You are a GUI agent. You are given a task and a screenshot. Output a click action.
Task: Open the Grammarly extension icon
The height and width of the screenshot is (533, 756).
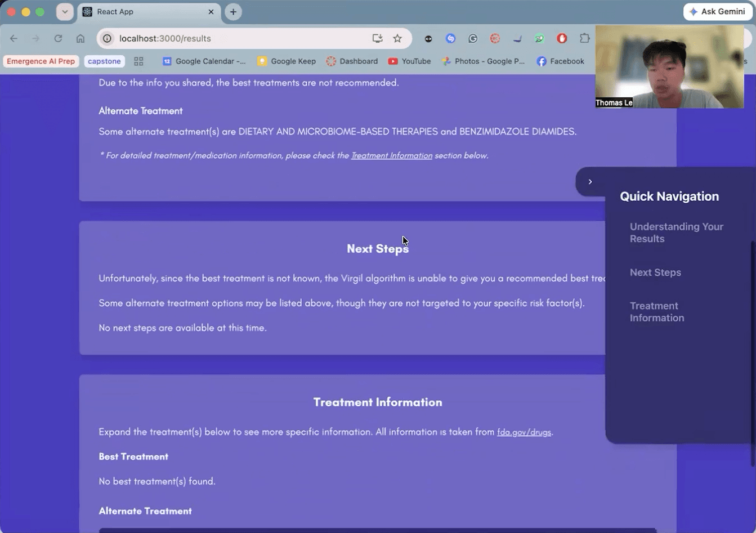click(473, 38)
